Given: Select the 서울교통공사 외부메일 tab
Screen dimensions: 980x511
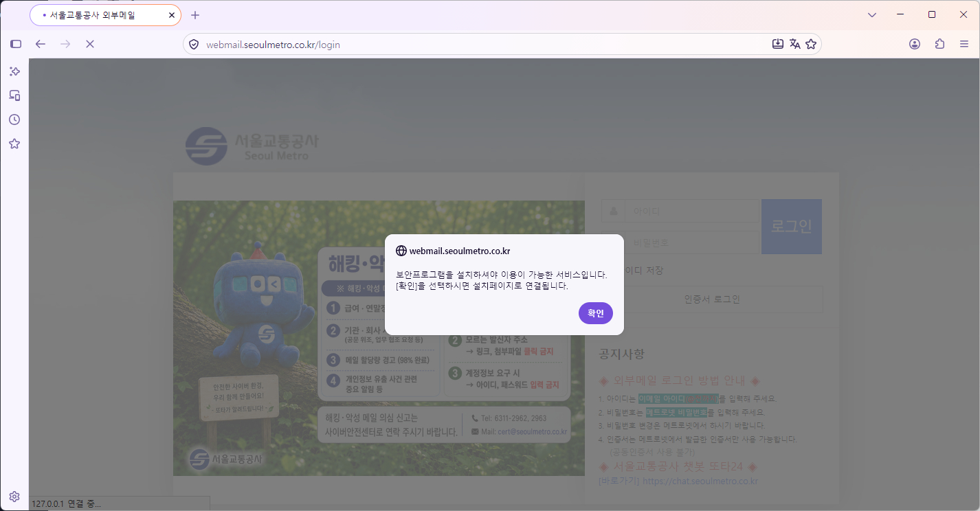Looking at the screenshot, I should (x=105, y=15).
